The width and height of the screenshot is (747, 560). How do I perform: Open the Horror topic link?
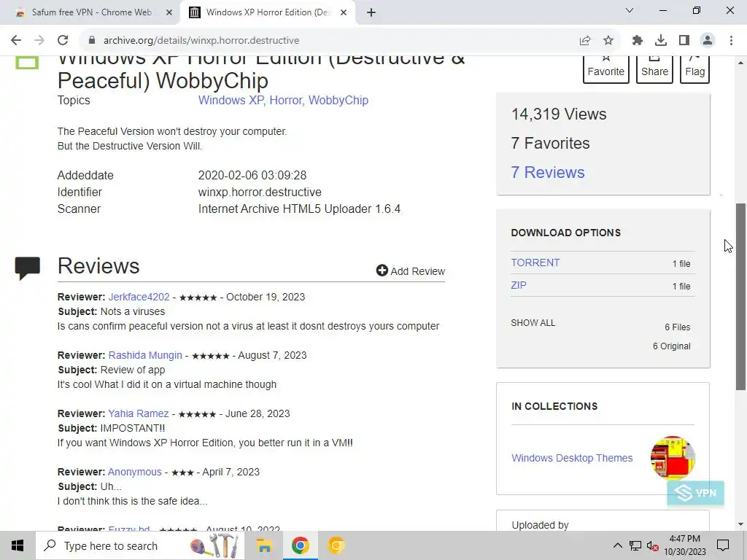coord(285,101)
